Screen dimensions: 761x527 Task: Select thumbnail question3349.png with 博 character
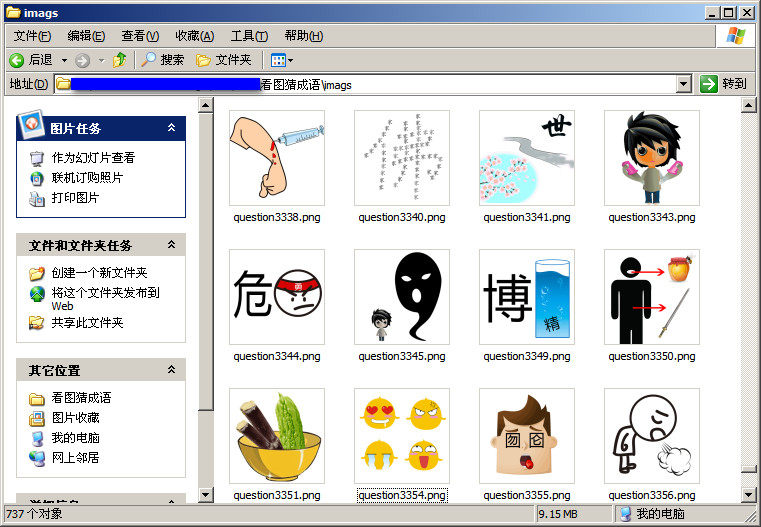tap(527, 297)
